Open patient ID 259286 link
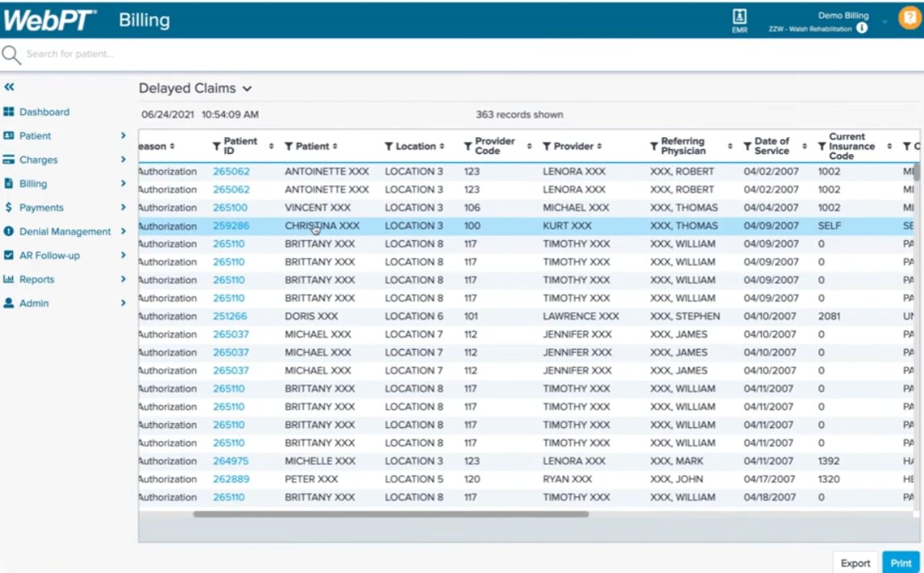924x573 pixels. 231,226
